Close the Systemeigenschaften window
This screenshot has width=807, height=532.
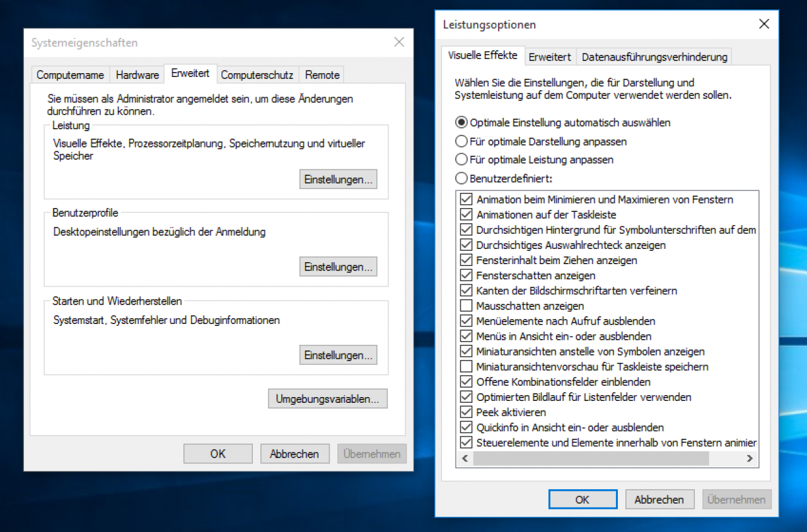point(399,42)
